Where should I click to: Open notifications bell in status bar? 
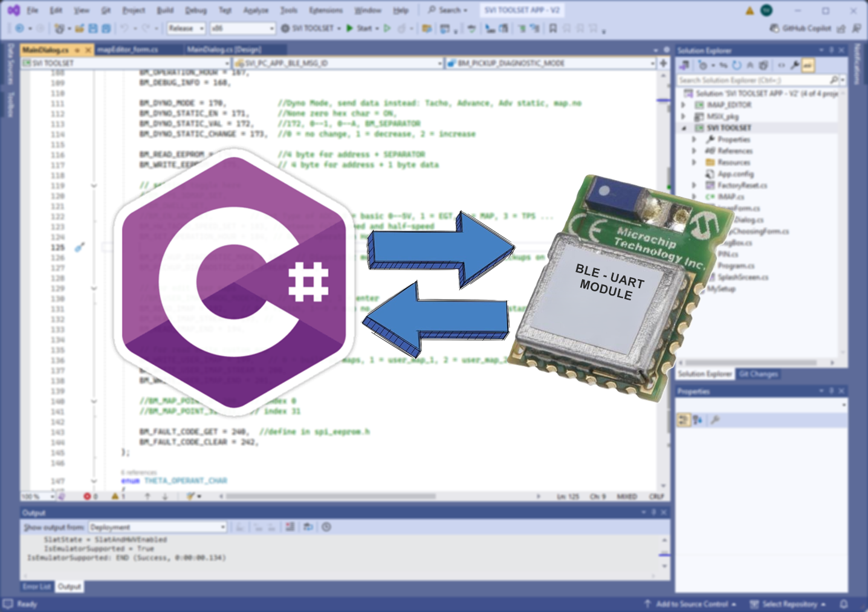click(844, 604)
